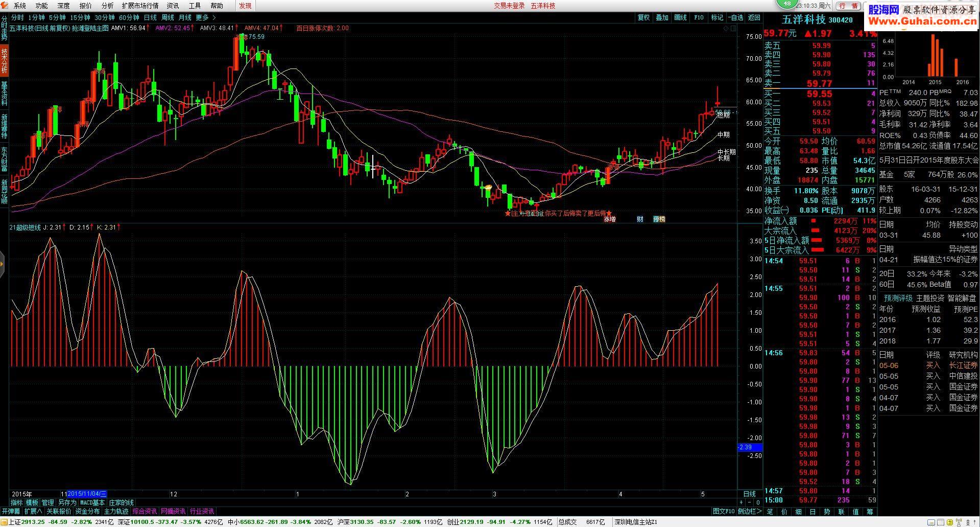The image size is (980, 527).
Task: Select the 笔 tick tab
Action: pyautogui.click(x=770, y=512)
